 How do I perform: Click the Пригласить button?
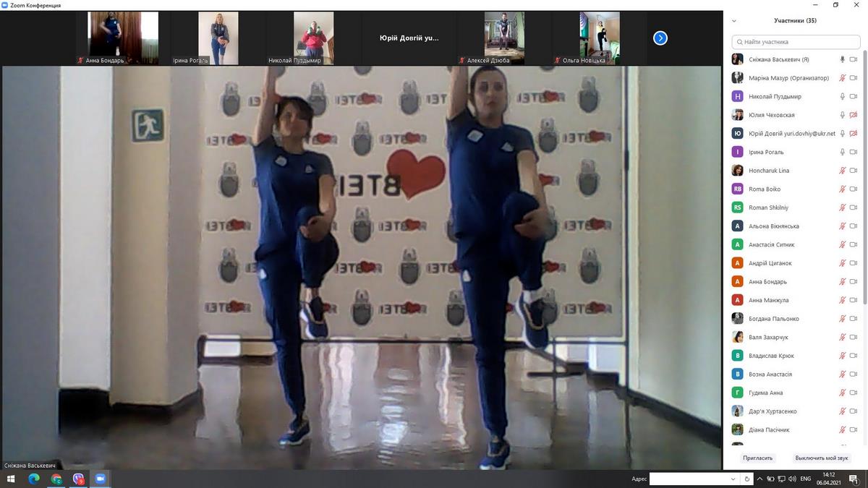point(757,458)
